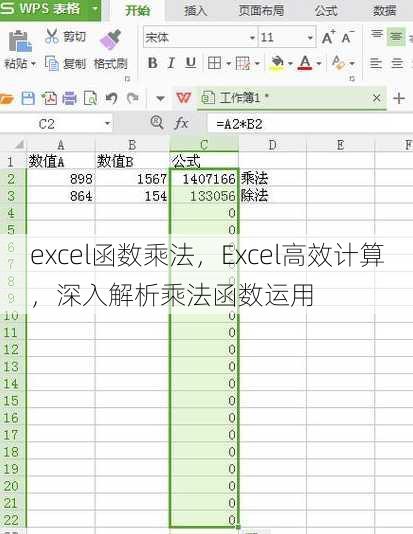
Task: Expand the 粘贴 paste options arrow
Action: point(33,64)
